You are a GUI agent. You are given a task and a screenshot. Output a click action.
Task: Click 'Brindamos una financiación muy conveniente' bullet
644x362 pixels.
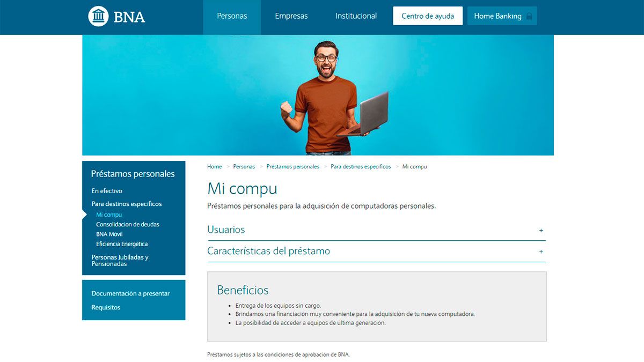pyautogui.click(x=355, y=314)
